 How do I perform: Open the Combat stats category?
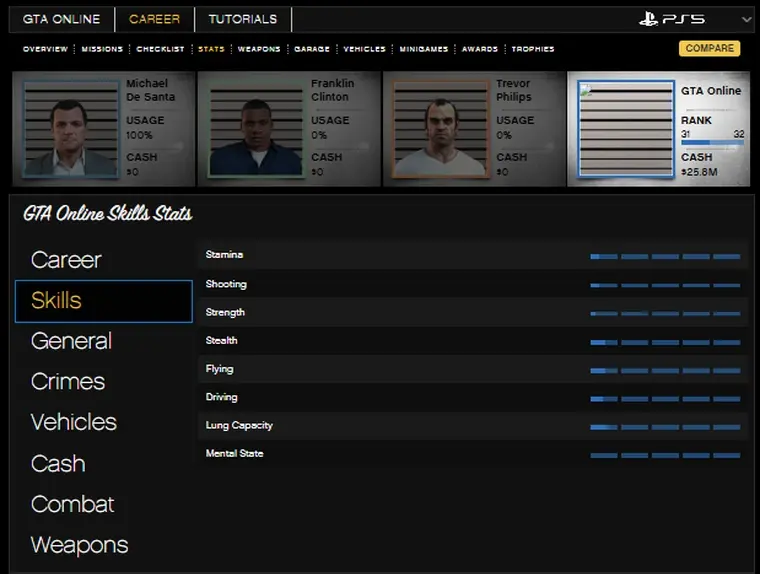(73, 504)
